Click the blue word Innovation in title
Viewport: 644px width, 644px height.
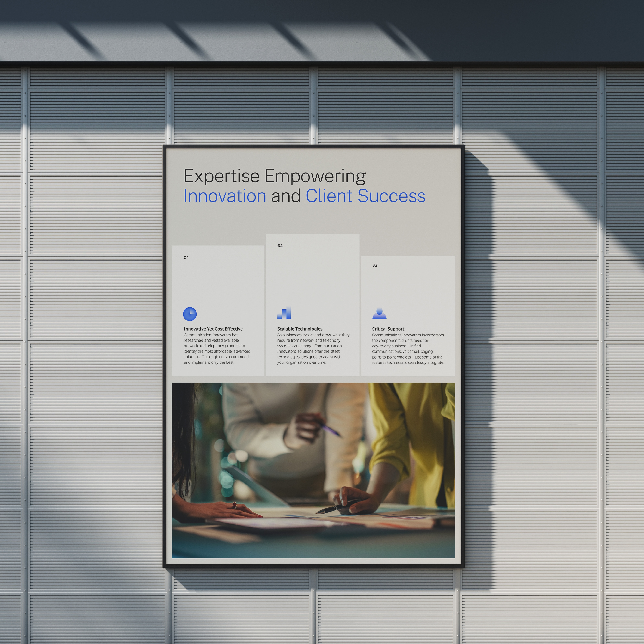(225, 196)
